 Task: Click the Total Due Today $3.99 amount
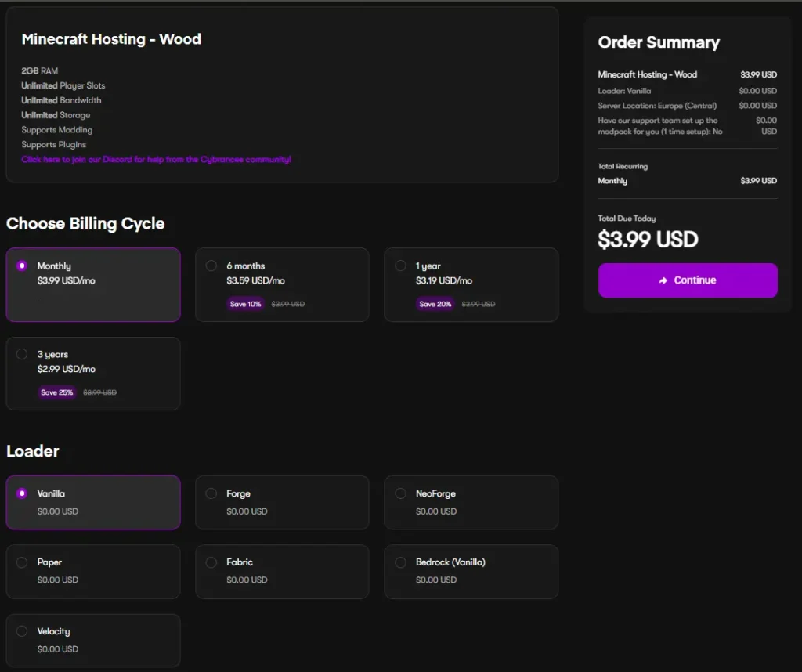tap(648, 240)
